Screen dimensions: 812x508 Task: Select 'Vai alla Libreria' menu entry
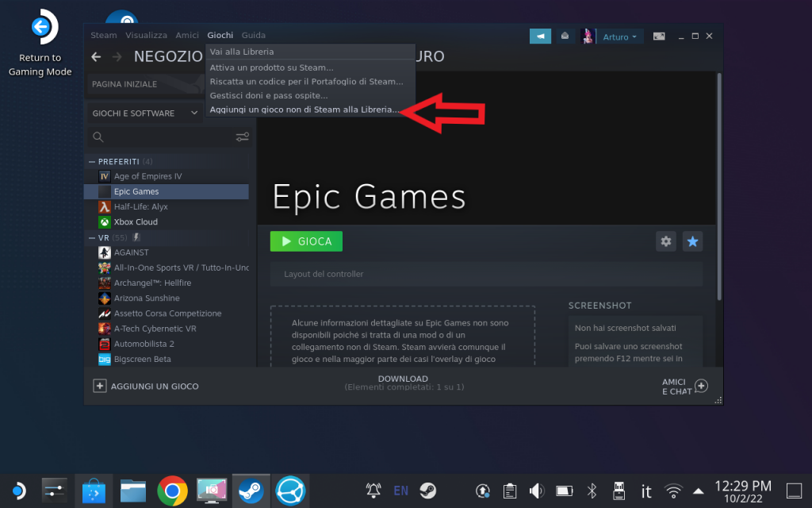pyautogui.click(x=310, y=52)
